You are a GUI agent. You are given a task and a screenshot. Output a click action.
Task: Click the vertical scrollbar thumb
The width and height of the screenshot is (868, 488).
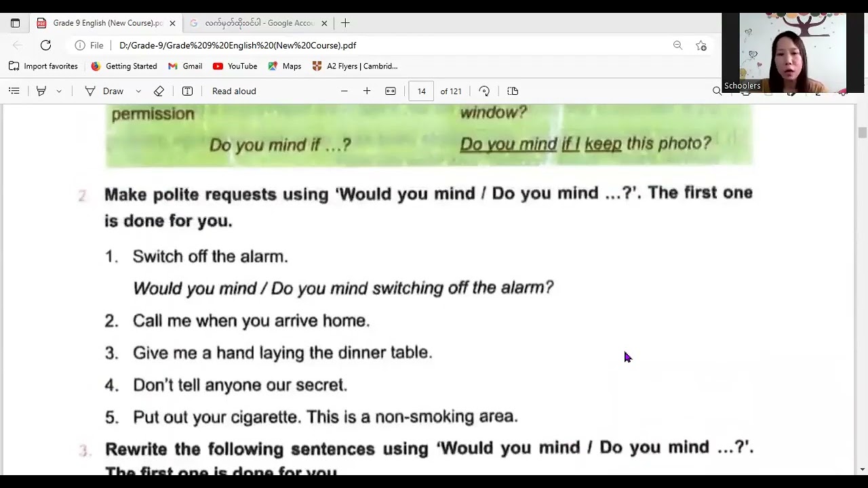pyautogui.click(x=862, y=132)
